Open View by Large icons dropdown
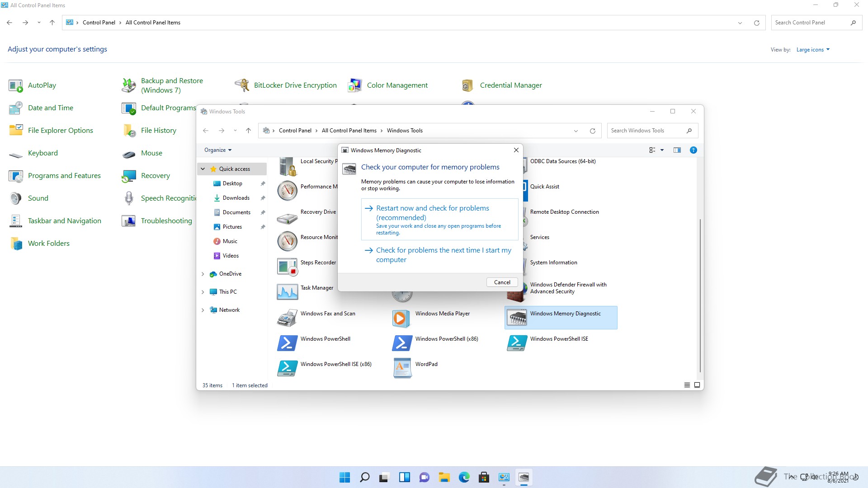 (x=813, y=50)
